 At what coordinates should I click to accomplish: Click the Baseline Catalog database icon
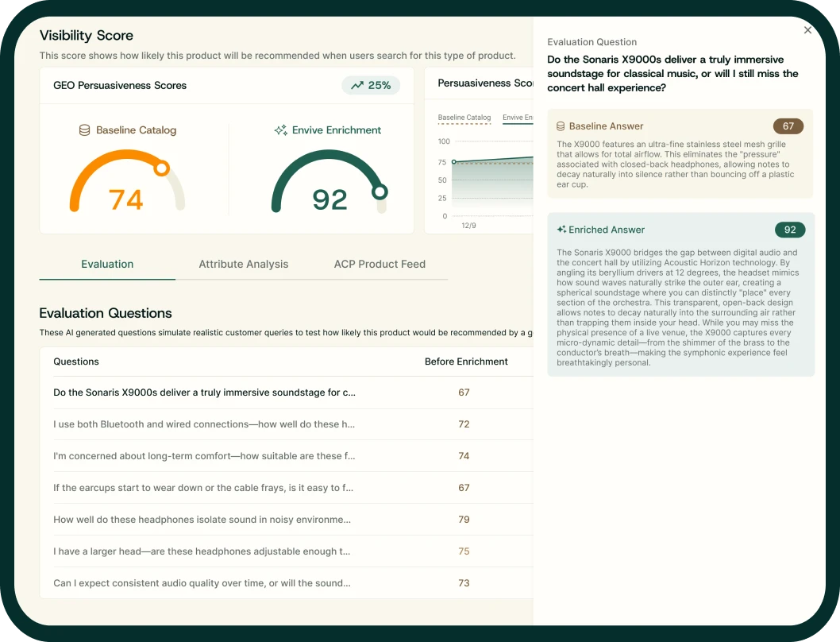(x=84, y=130)
